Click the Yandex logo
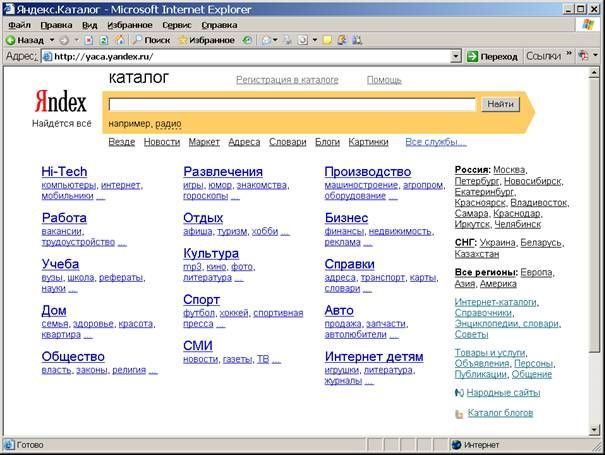The width and height of the screenshot is (605, 455). coord(61,102)
